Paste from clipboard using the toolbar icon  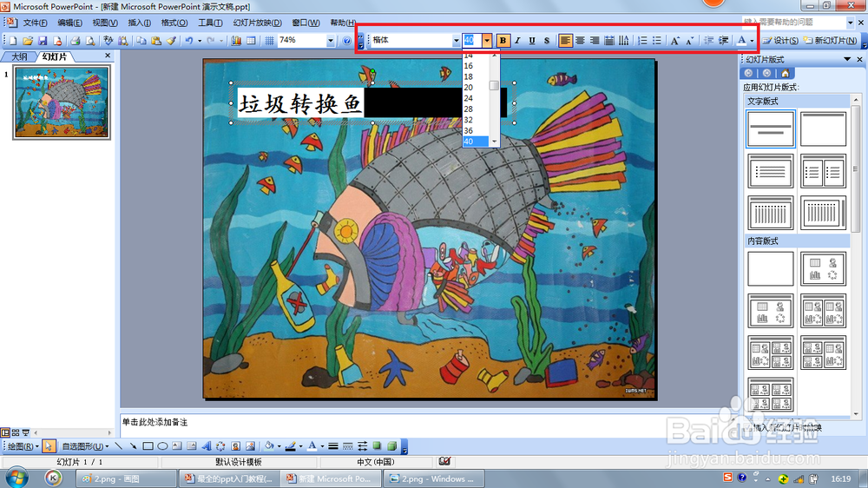156,41
